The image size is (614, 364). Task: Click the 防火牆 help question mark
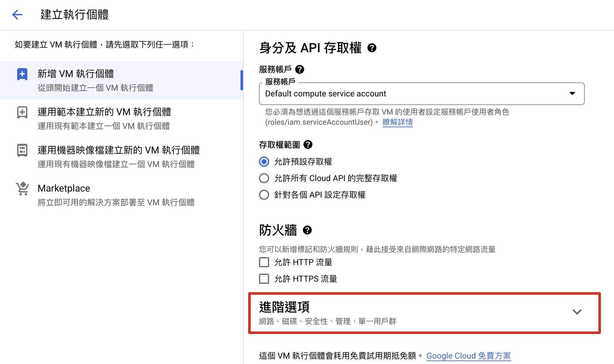pos(307,230)
